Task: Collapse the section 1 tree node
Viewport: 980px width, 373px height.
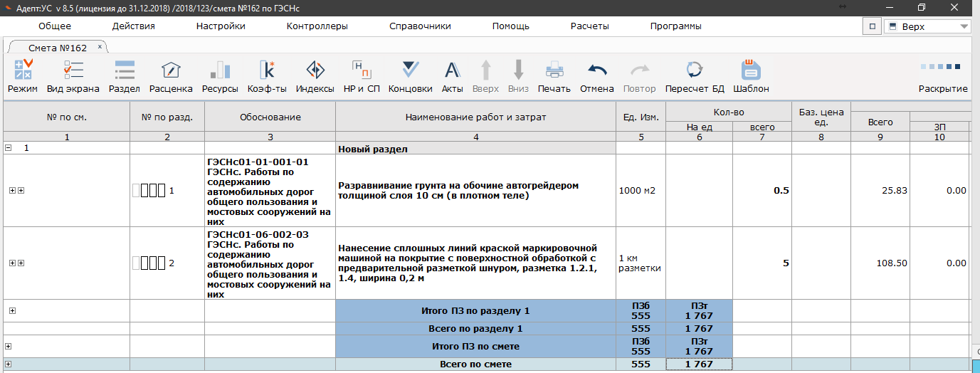Action: coord(8,148)
